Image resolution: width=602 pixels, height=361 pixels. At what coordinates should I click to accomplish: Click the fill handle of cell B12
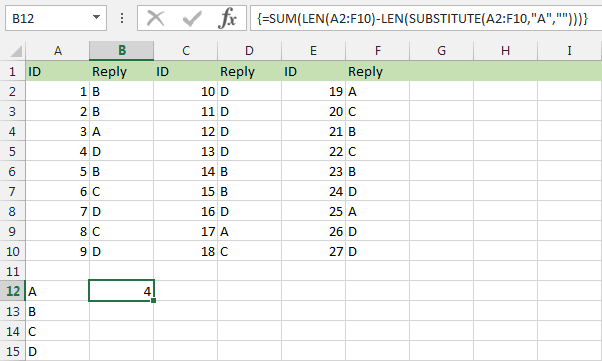pyautogui.click(x=154, y=301)
